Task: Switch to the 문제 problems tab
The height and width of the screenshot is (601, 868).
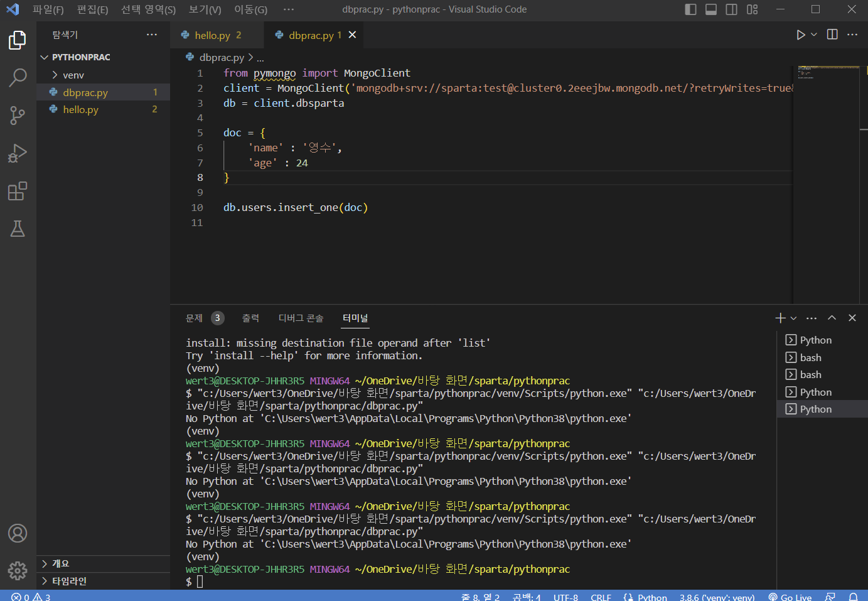Action: click(x=205, y=318)
